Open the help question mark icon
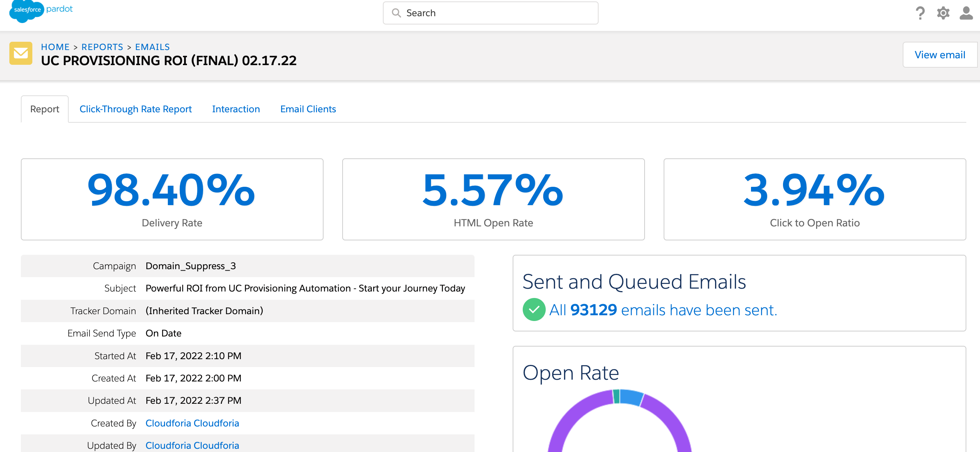Screen dimensions: 980x452 coord(920,13)
